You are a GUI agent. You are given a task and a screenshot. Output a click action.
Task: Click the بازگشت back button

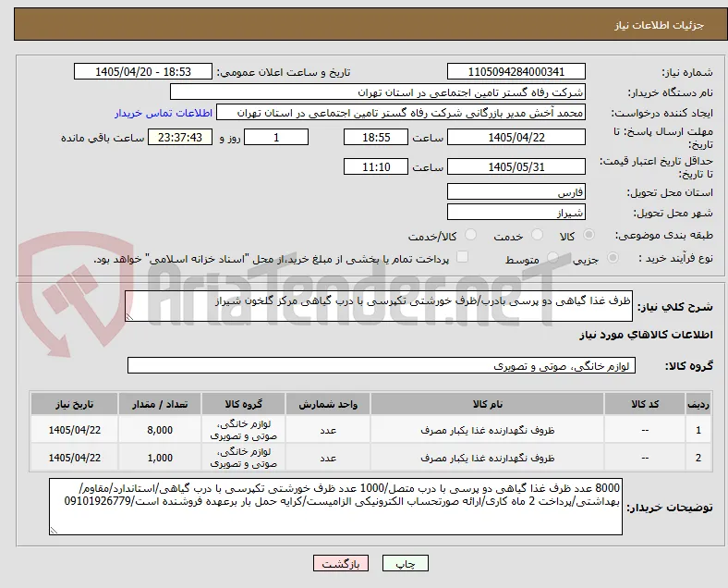point(341,563)
